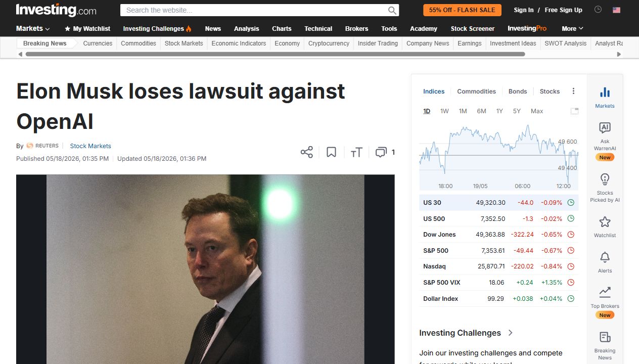This screenshot has height=364, width=639.
Task: Switch to the Indices tab
Action: (434, 92)
